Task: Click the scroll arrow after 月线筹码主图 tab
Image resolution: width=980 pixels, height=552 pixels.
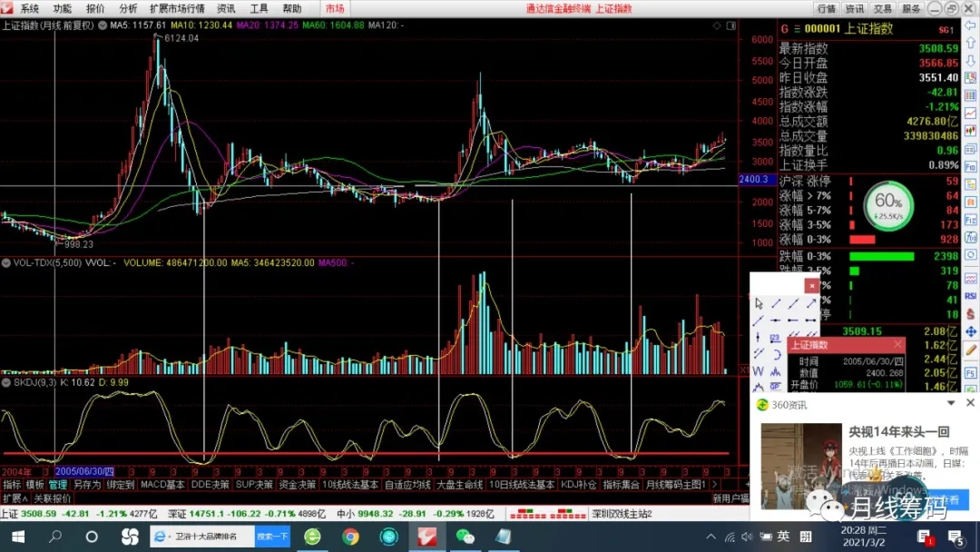Action: point(715,485)
